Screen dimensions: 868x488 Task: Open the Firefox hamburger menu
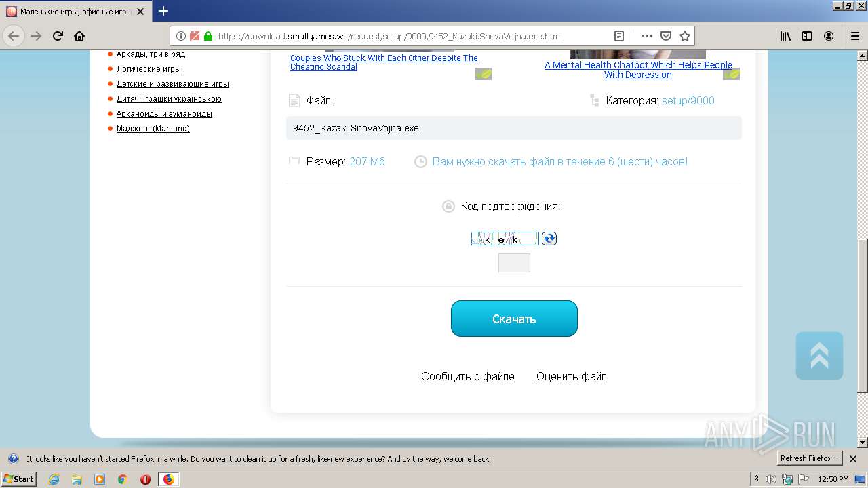854,36
